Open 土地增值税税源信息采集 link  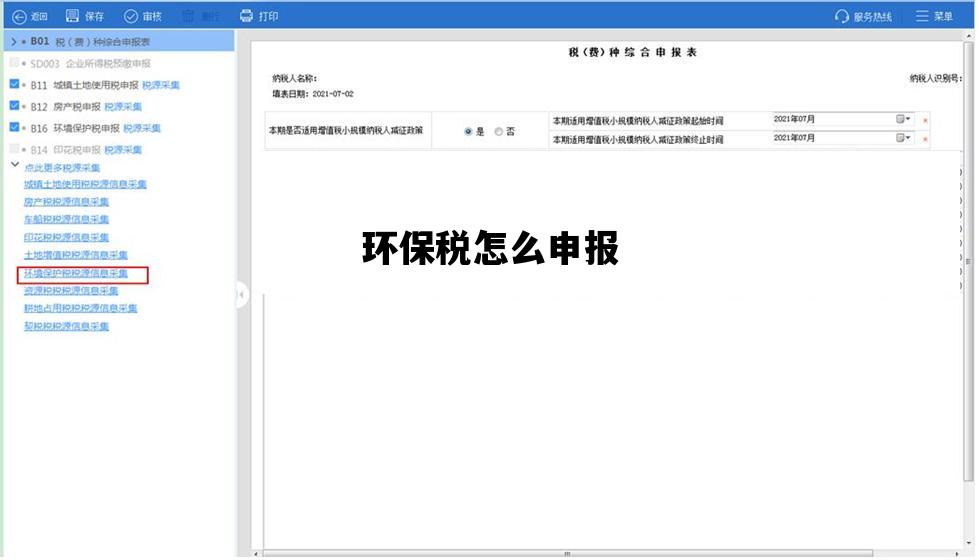(x=76, y=255)
